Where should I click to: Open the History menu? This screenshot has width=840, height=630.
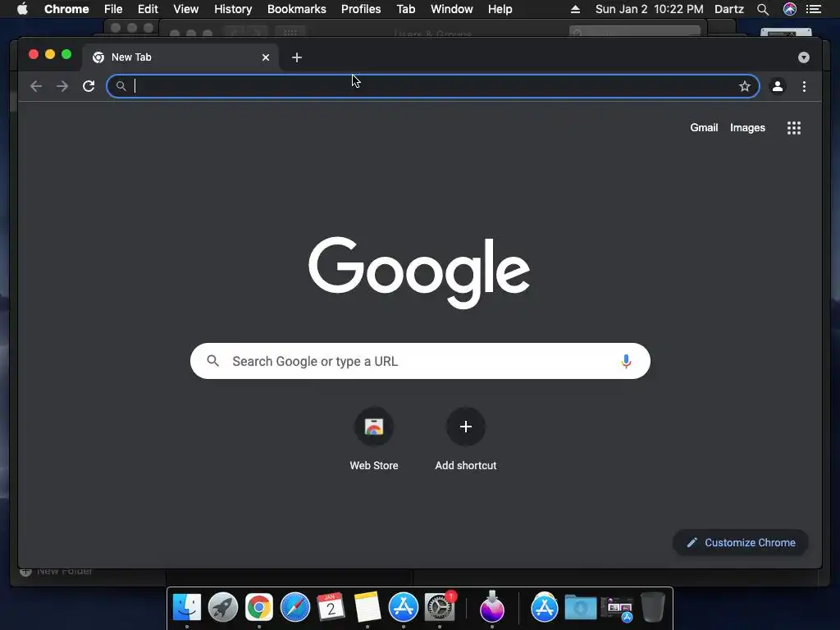(233, 9)
